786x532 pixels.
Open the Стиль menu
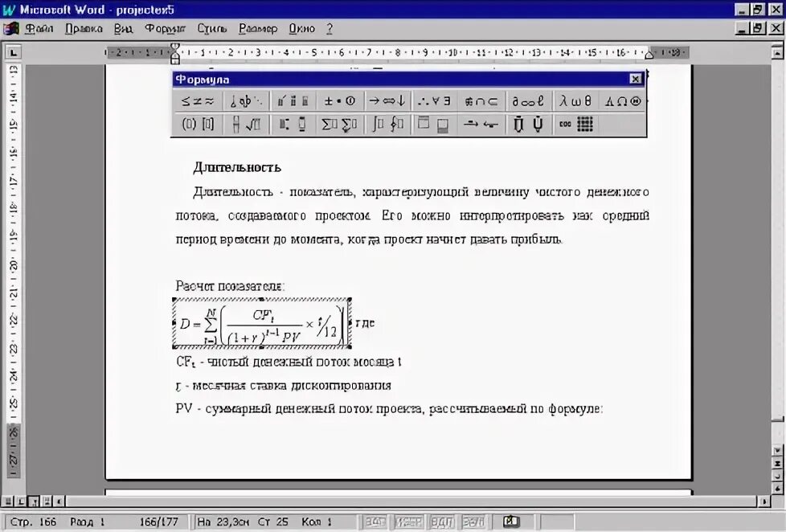point(212,28)
